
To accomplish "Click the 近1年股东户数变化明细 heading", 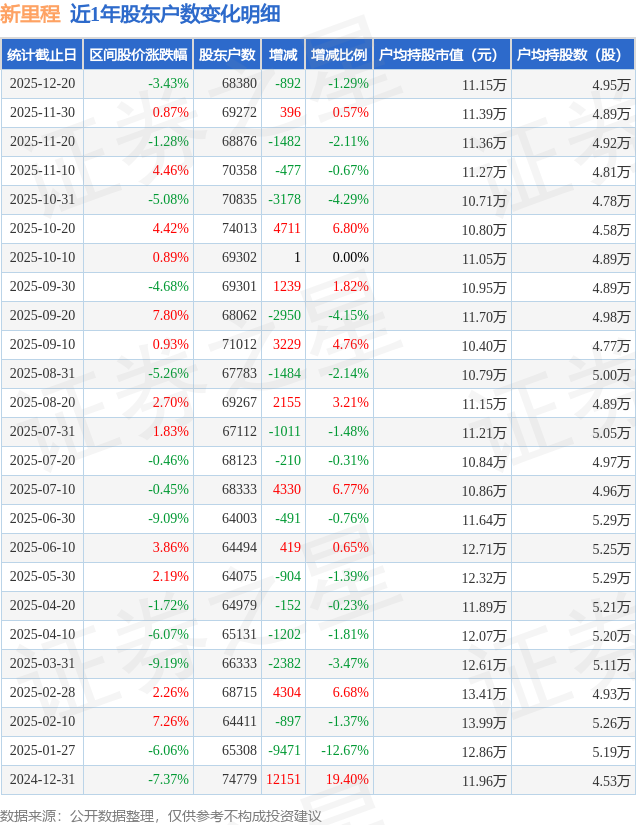I will 175,14.
